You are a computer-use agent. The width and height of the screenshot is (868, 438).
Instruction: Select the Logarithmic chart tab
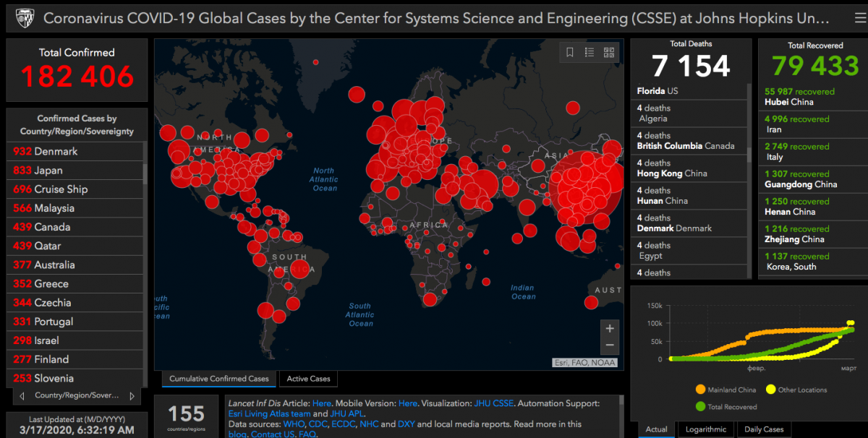[706, 429]
